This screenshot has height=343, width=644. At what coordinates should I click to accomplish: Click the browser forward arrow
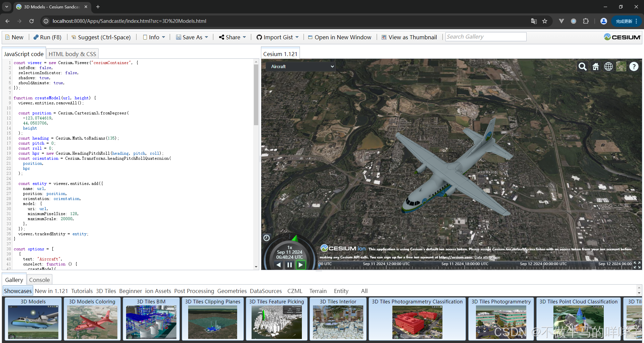(x=19, y=21)
